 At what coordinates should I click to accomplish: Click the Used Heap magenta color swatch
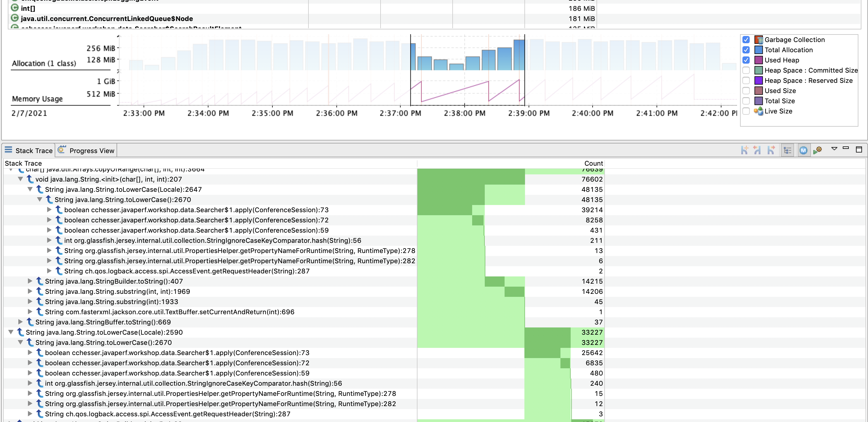(x=758, y=60)
